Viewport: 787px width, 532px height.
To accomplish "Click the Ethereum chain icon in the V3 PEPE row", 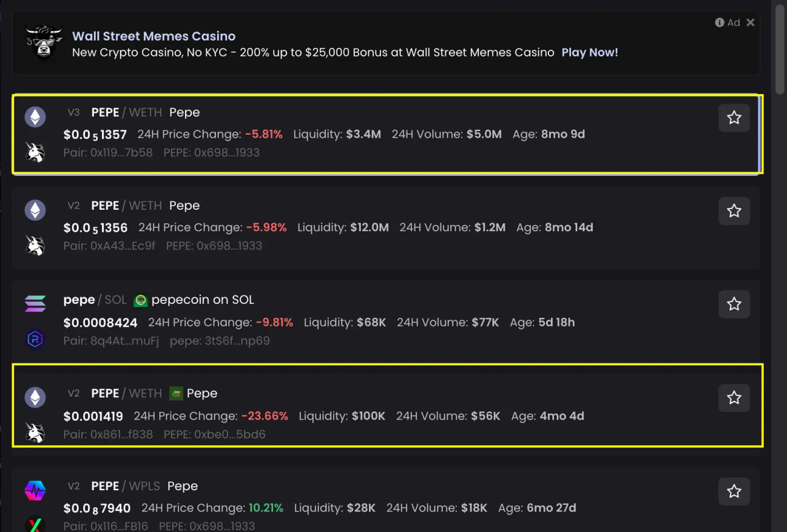I will click(35, 117).
